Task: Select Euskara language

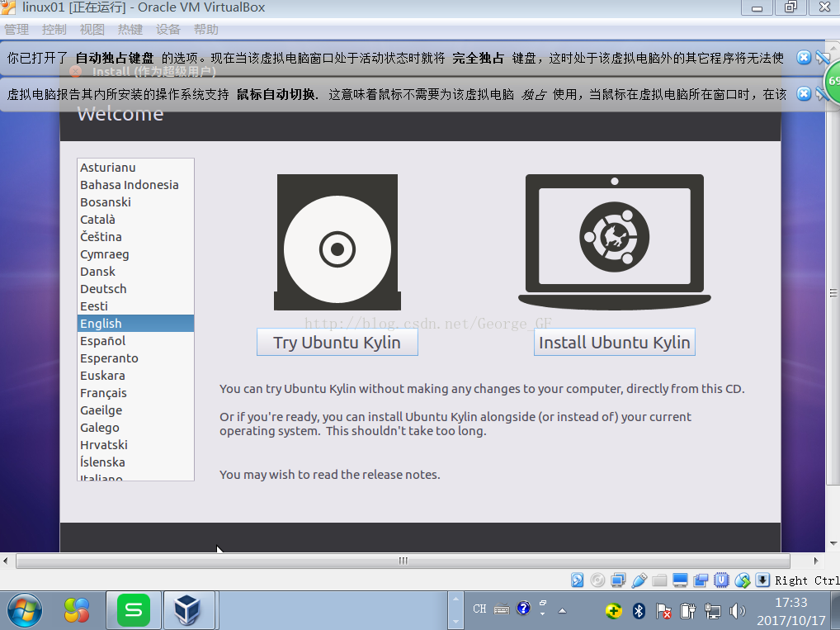Action: click(x=135, y=376)
